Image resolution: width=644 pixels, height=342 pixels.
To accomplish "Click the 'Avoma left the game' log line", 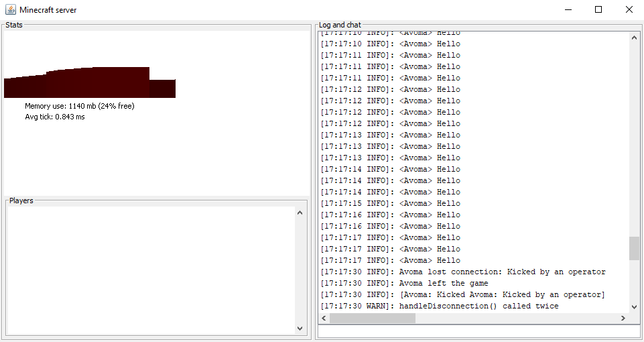I will point(404,283).
